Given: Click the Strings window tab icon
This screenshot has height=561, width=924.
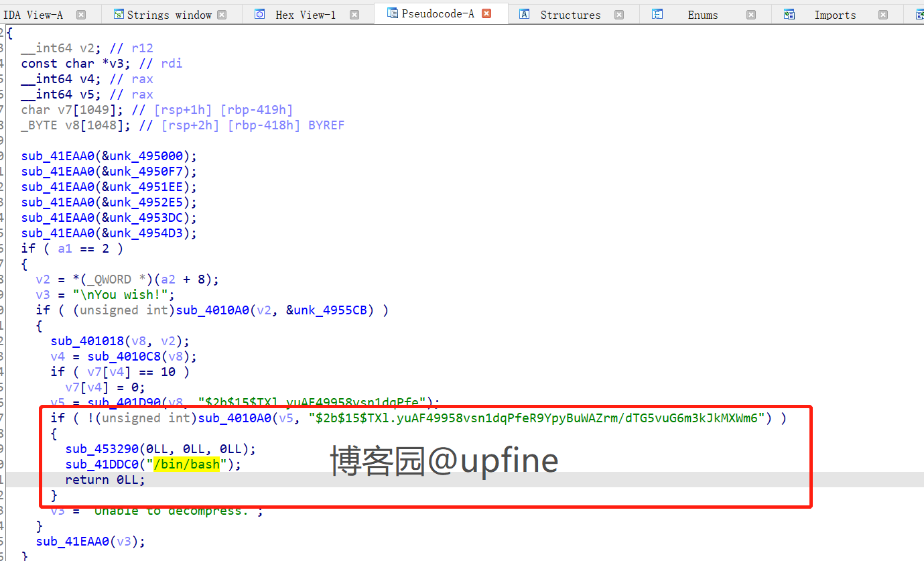Looking at the screenshot, I should 119,13.
